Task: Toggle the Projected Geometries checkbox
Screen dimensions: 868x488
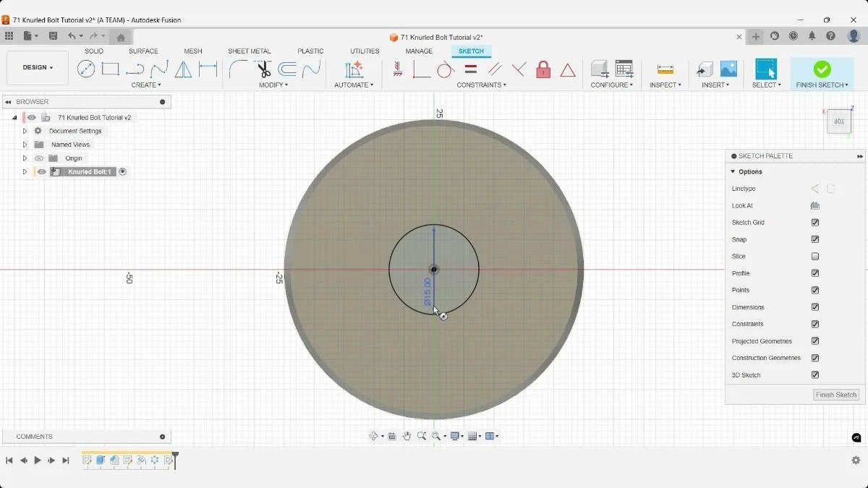Action: tap(815, 341)
